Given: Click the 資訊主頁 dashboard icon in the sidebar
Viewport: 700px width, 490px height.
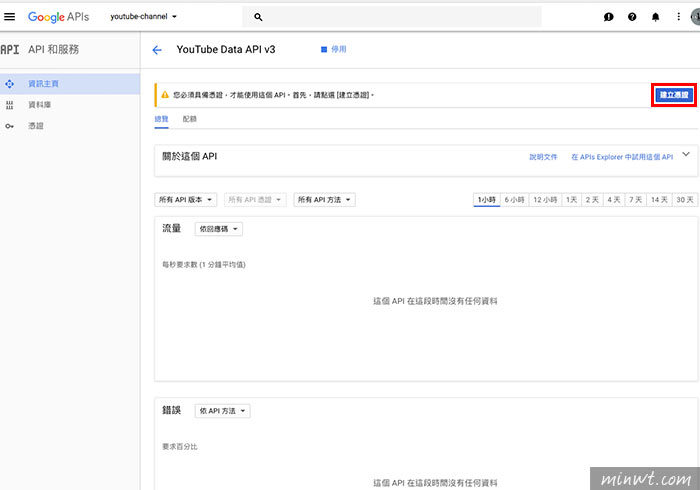Looking at the screenshot, I should [9, 84].
